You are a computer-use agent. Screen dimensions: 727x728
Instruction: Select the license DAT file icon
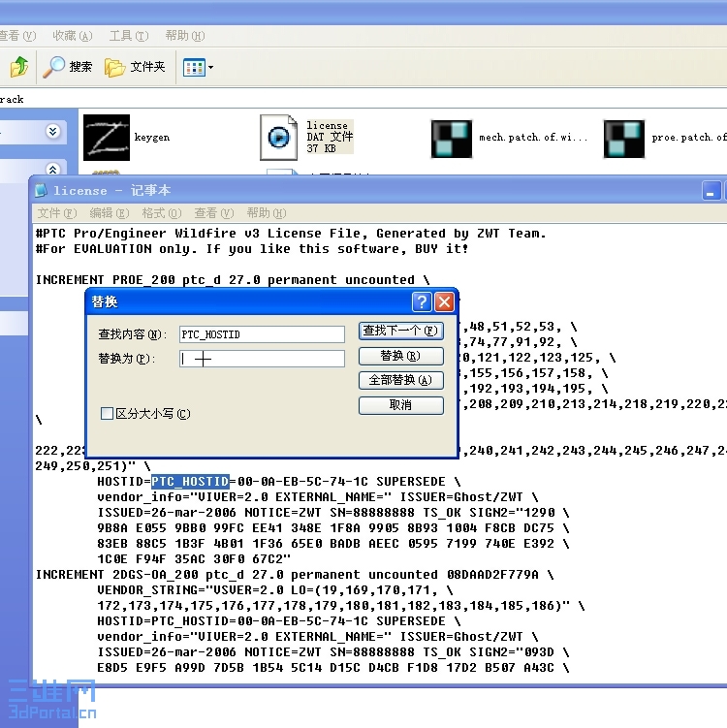pos(278,138)
